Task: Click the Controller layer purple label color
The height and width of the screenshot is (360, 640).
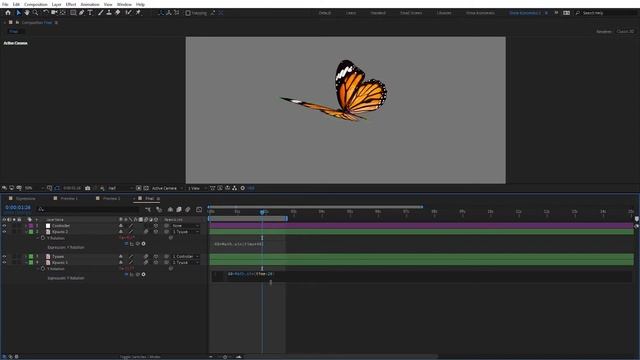Action: pos(31,226)
